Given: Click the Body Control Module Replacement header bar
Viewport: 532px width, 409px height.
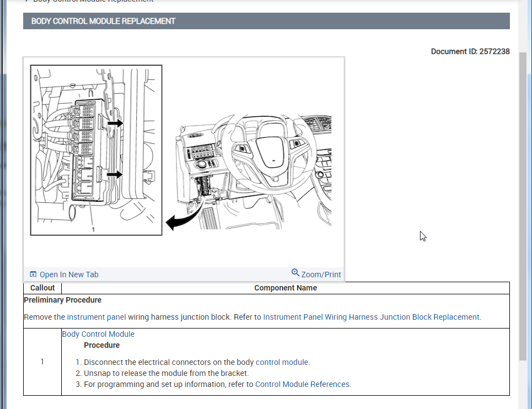Looking at the screenshot, I should pos(266,21).
